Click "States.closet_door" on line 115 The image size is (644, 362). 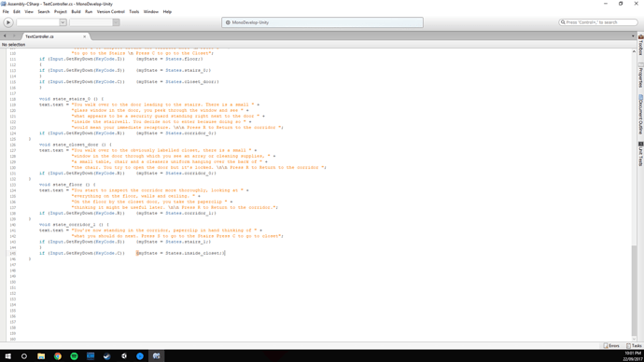pyautogui.click(x=190, y=82)
